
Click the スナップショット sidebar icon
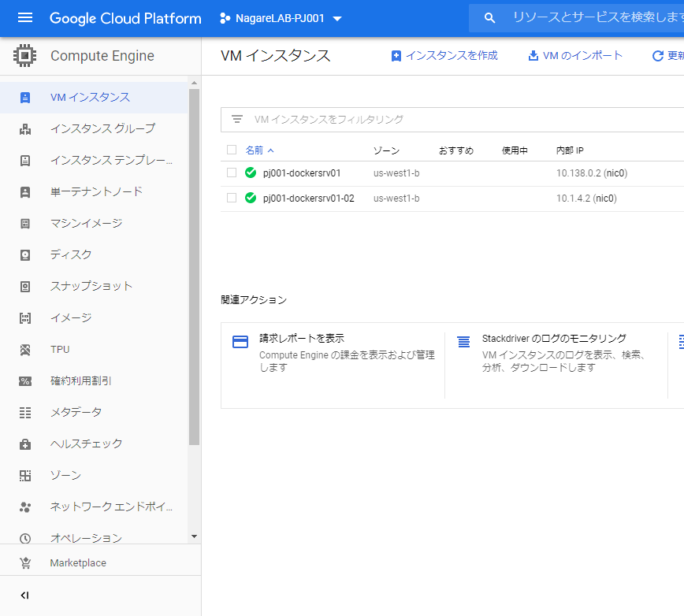pos(25,287)
